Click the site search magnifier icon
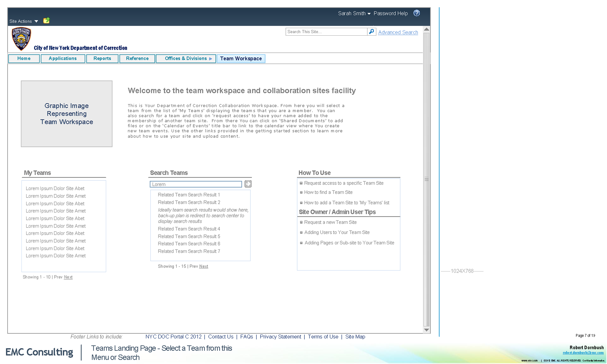This screenshot has width=607, height=364. [x=371, y=32]
